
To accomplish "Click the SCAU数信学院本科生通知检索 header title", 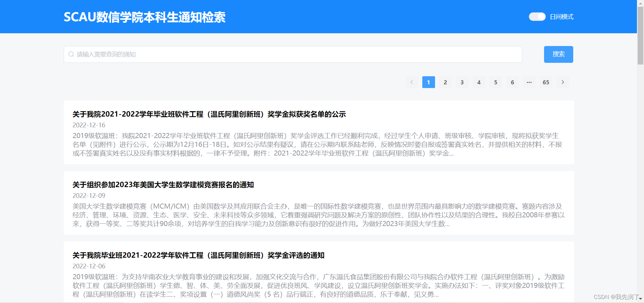I will 145,17.
